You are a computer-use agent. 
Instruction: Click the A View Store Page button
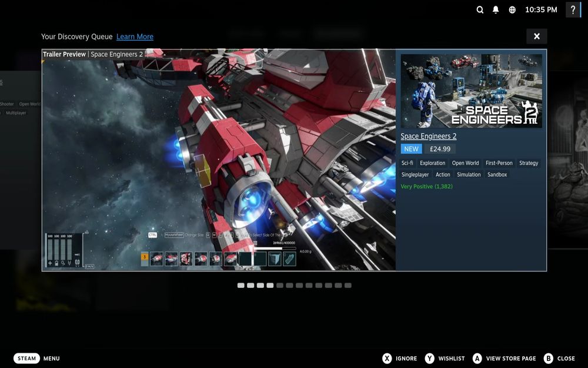[505, 359]
